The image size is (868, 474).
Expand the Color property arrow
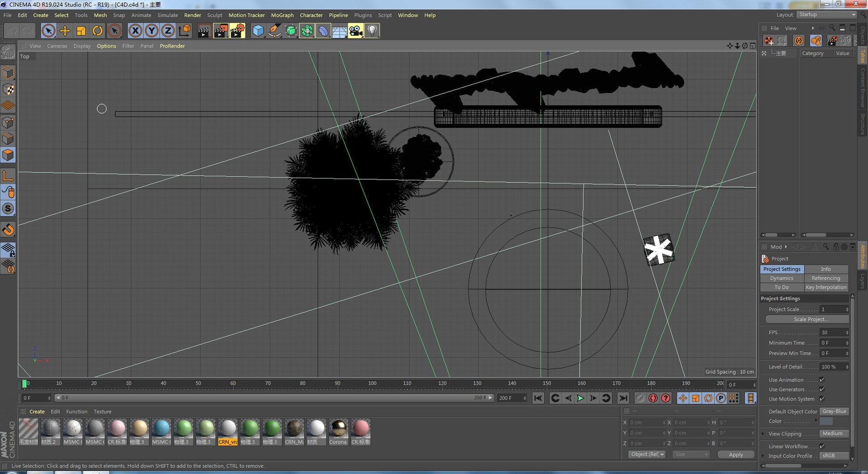tap(816, 420)
